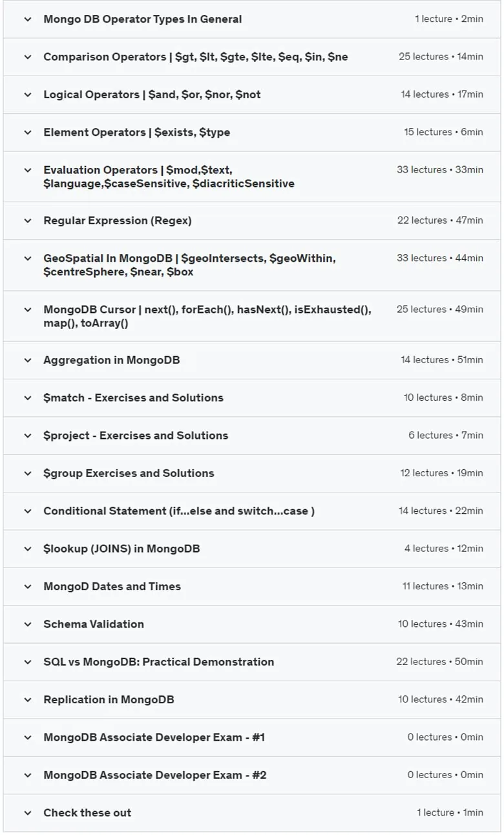This screenshot has height=835, width=504.
Task: Expand the Mongo DB Operator Types In General section
Action: (252, 19)
